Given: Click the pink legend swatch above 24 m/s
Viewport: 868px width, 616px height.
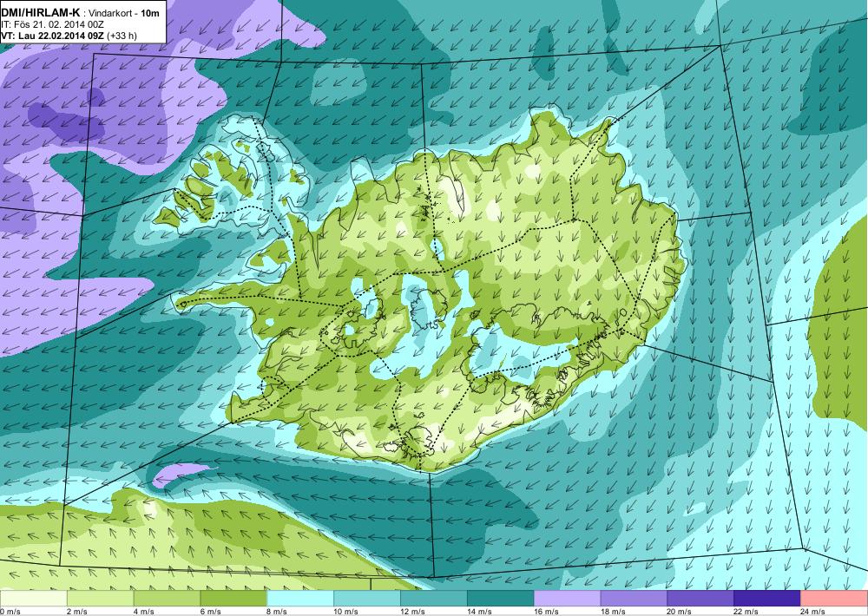Looking at the screenshot, I should pos(834,599).
